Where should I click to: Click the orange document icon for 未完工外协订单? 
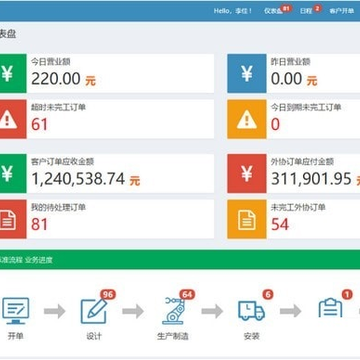point(247,219)
